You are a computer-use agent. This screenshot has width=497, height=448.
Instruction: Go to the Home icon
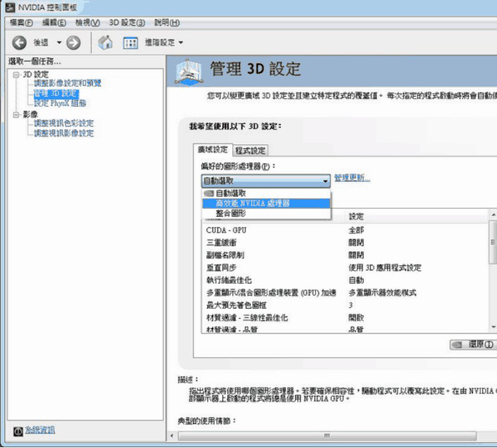(x=105, y=42)
